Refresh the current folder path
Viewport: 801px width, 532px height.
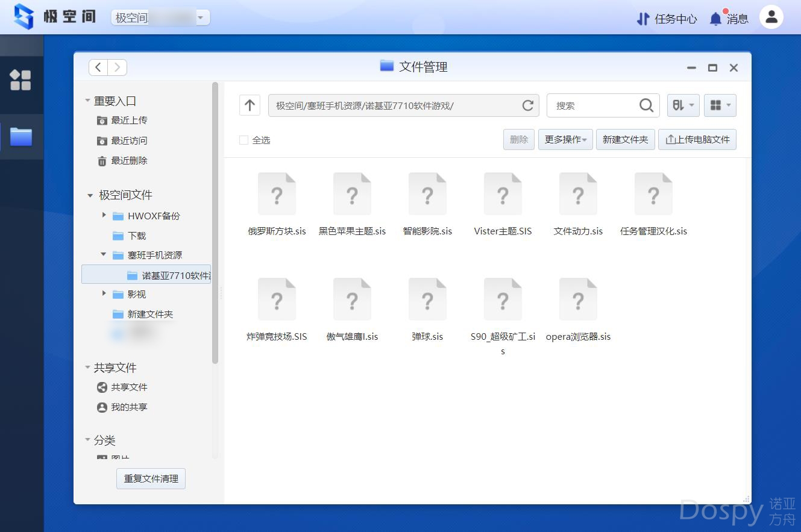(527, 105)
